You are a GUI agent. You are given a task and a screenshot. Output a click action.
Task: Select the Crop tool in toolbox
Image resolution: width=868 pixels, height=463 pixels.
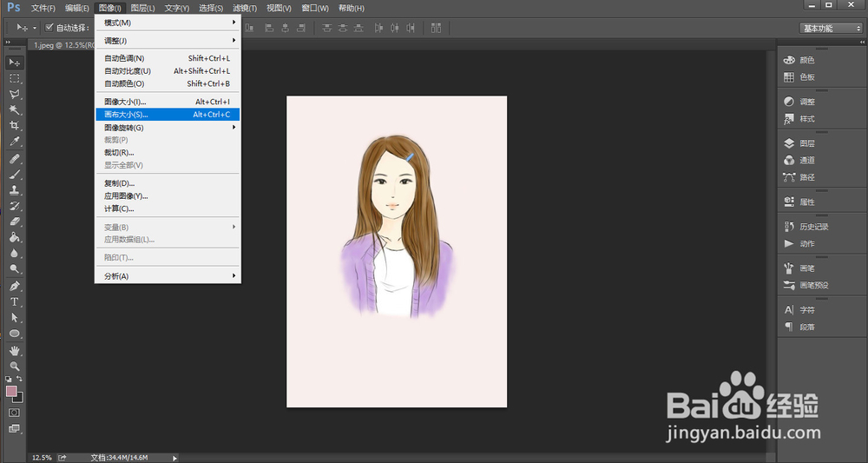click(15, 126)
